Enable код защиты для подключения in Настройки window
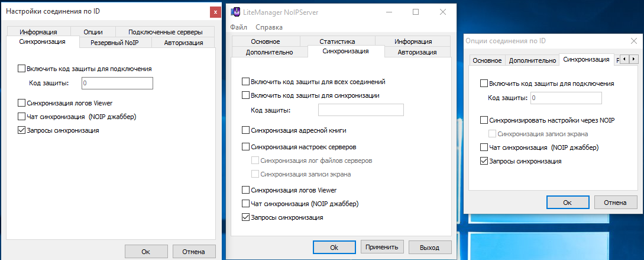This screenshot has width=644, height=260. click(21, 69)
